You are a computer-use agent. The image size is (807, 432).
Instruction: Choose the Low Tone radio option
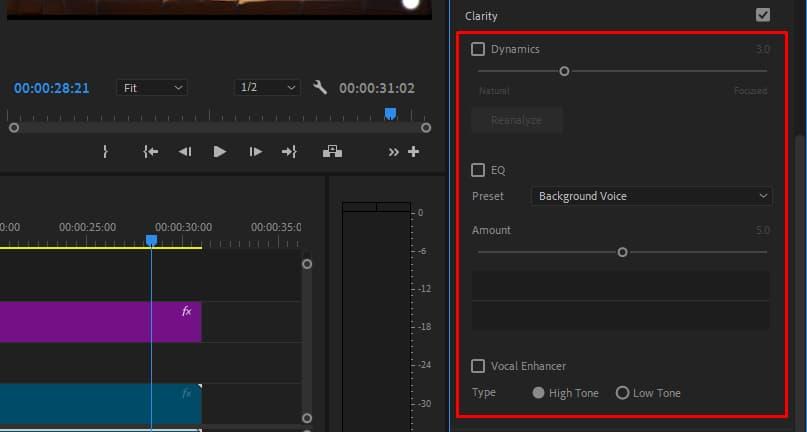click(622, 393)
